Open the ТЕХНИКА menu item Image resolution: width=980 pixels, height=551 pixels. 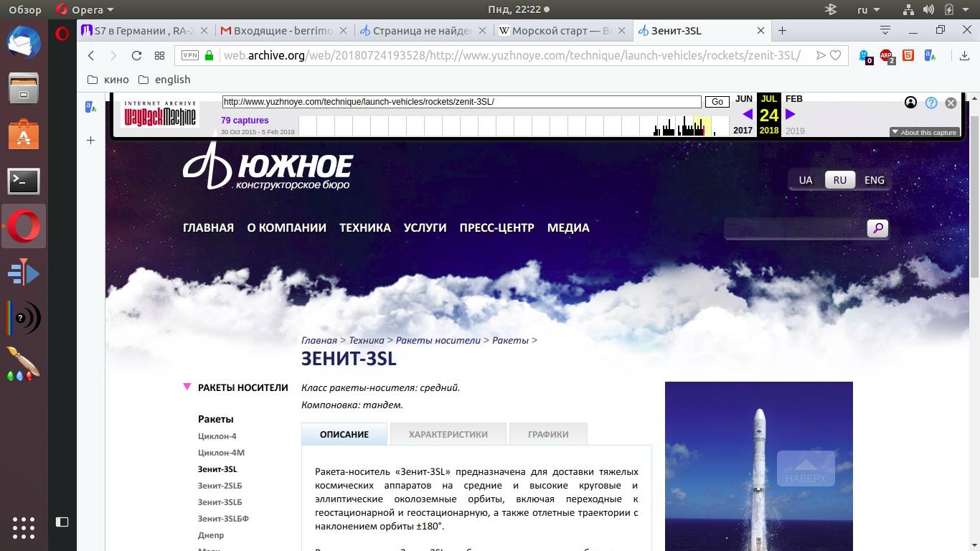pyautogui.click(x=365, y=227)
